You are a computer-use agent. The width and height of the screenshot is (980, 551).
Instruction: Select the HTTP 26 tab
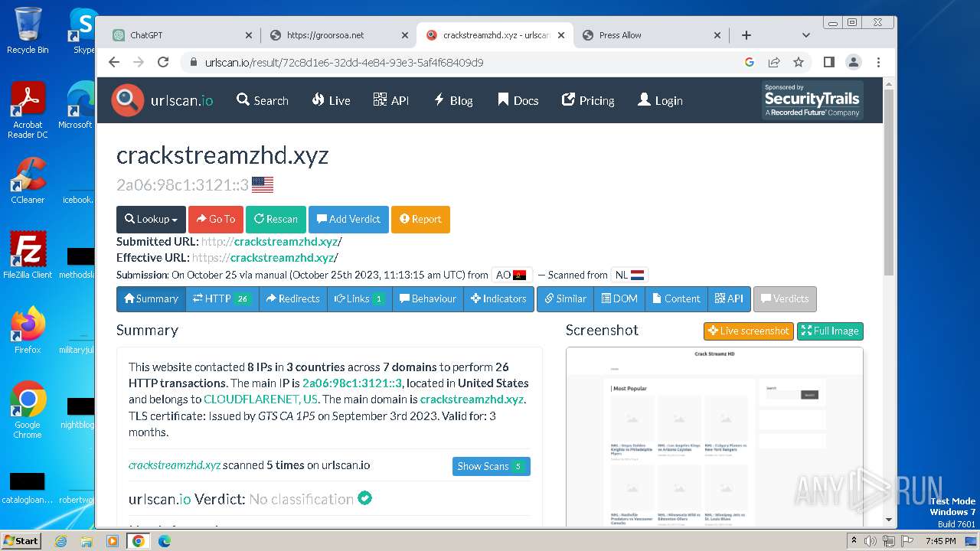point(222,299)
